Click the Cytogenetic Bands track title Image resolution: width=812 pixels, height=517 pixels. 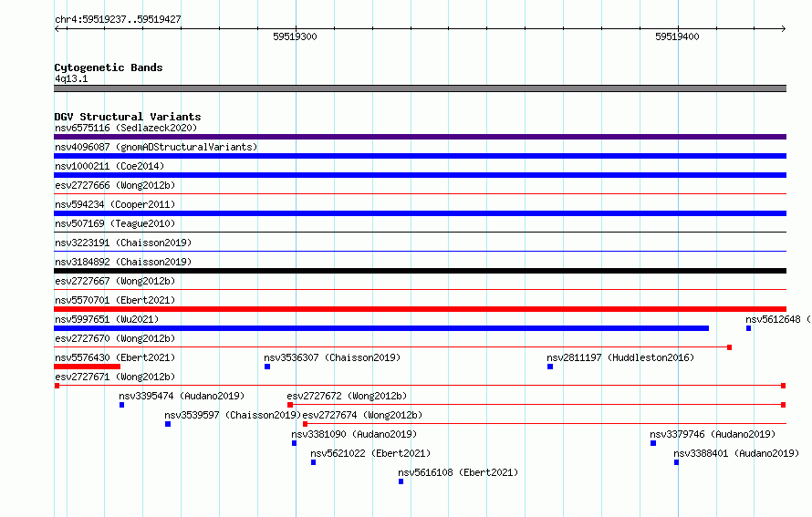[x=109, y=67]
